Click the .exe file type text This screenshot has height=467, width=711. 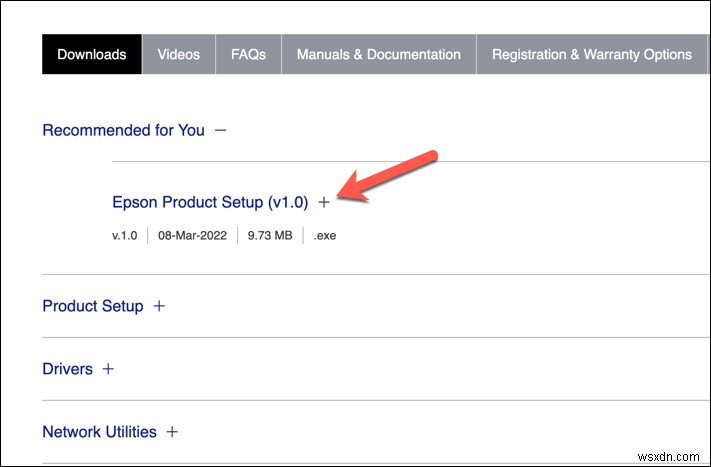point(325,236)
